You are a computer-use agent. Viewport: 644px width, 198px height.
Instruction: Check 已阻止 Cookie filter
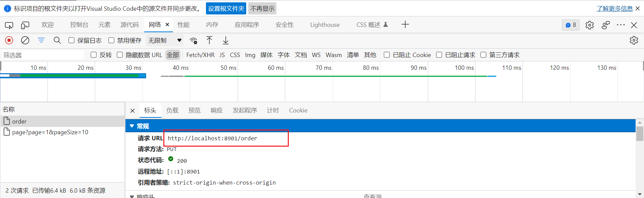(x=387, y=55)
